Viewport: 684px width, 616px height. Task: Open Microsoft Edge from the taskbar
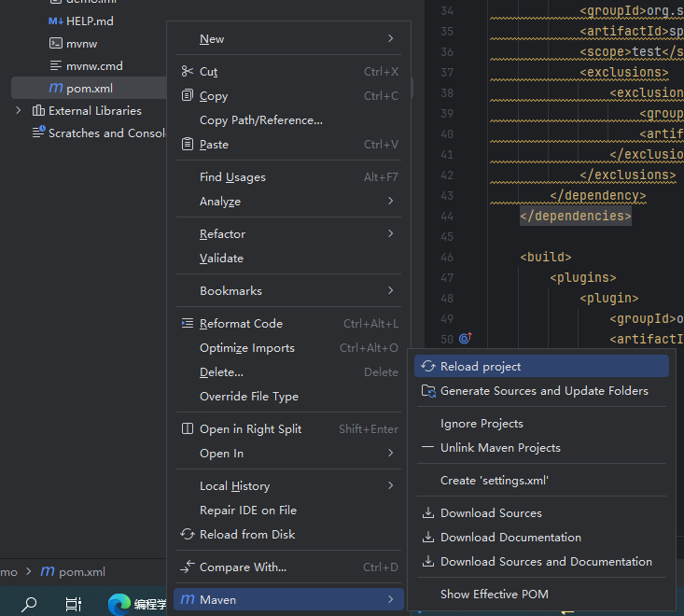pos(119,604)
